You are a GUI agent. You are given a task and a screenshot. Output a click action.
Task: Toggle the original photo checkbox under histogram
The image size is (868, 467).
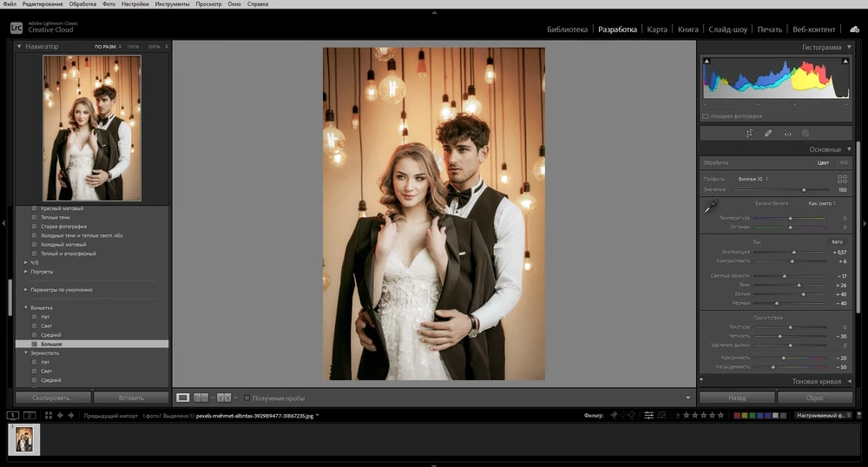click(x=706, y=115)
